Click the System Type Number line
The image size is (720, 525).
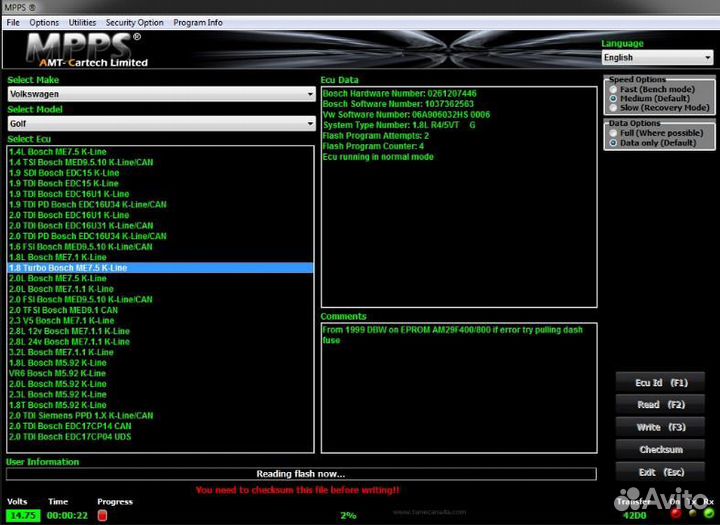pos(399,125)
